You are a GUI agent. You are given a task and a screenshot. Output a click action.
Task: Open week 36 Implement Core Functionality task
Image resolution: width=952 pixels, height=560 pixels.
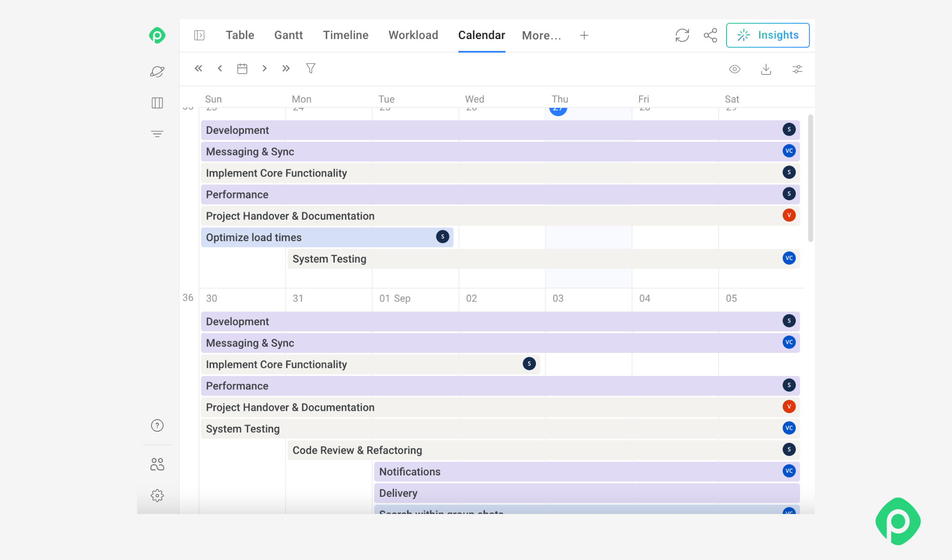[370, 364]
